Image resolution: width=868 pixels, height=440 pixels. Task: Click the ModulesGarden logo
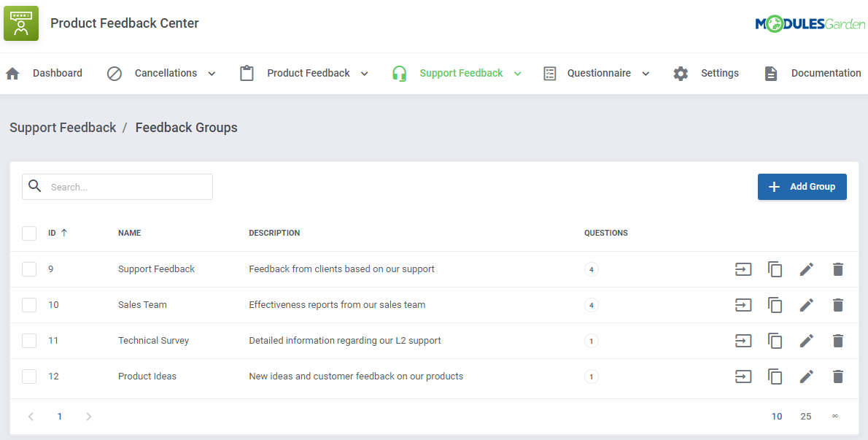[x=810, y=24]
